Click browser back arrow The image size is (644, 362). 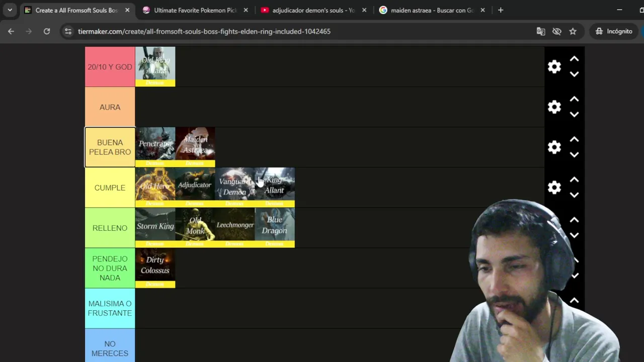11,31
